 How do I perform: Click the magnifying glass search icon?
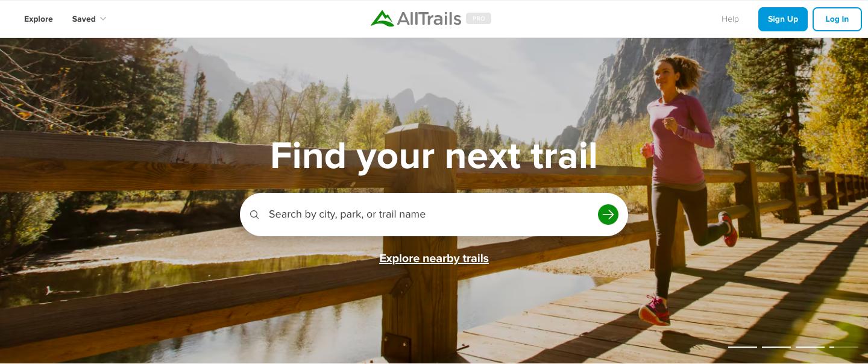pyautogui.click(x=254, y=215)
